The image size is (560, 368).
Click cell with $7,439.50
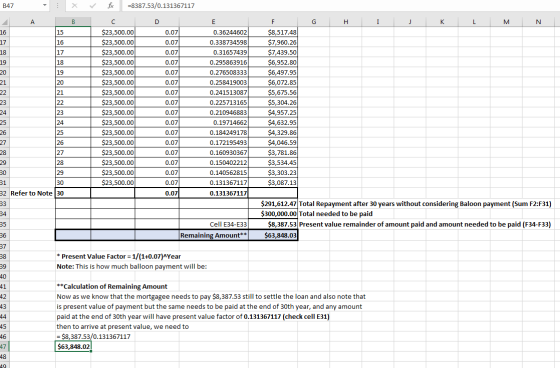click(x=273, y=52)
